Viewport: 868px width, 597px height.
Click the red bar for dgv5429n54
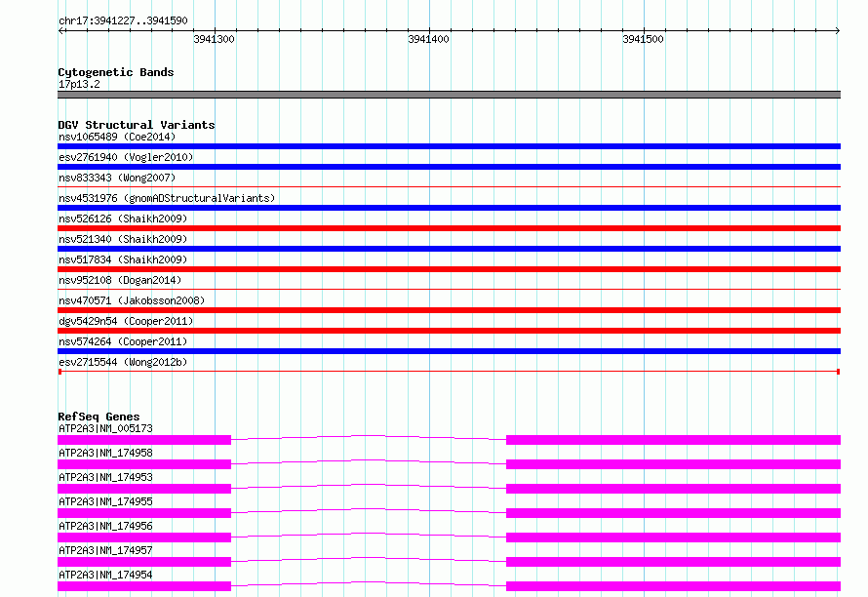pyautogui.click(x=449, y=331)
